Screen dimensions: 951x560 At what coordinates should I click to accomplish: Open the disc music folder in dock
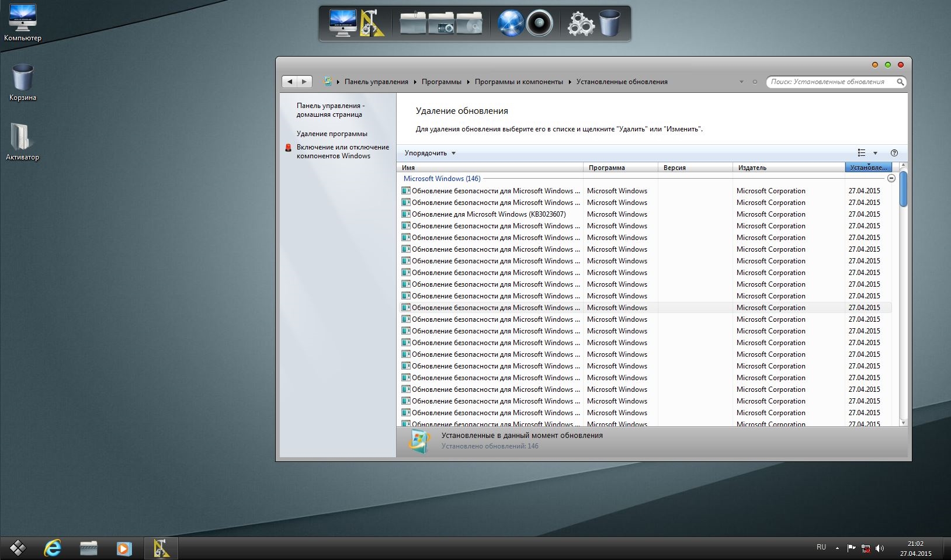click(x=470, y=23)
